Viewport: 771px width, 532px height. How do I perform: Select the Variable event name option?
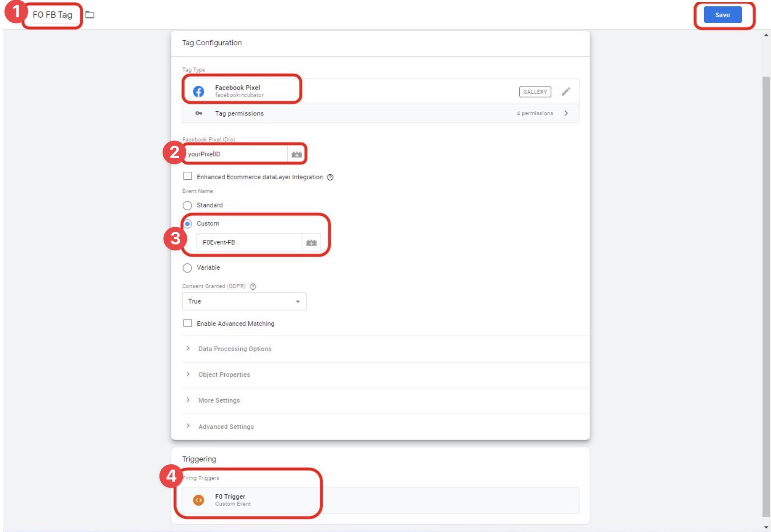(x=187, y=267)
